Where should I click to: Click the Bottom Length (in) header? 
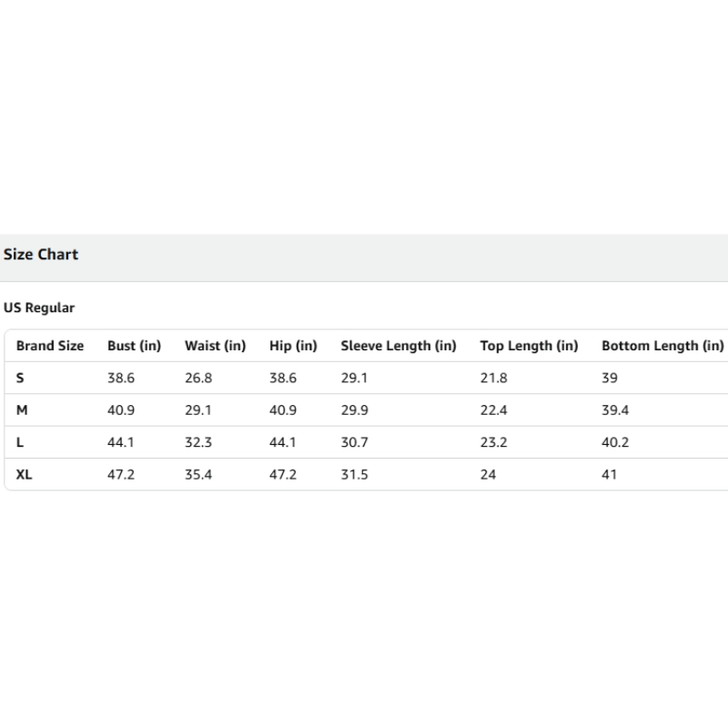[662, 346]
